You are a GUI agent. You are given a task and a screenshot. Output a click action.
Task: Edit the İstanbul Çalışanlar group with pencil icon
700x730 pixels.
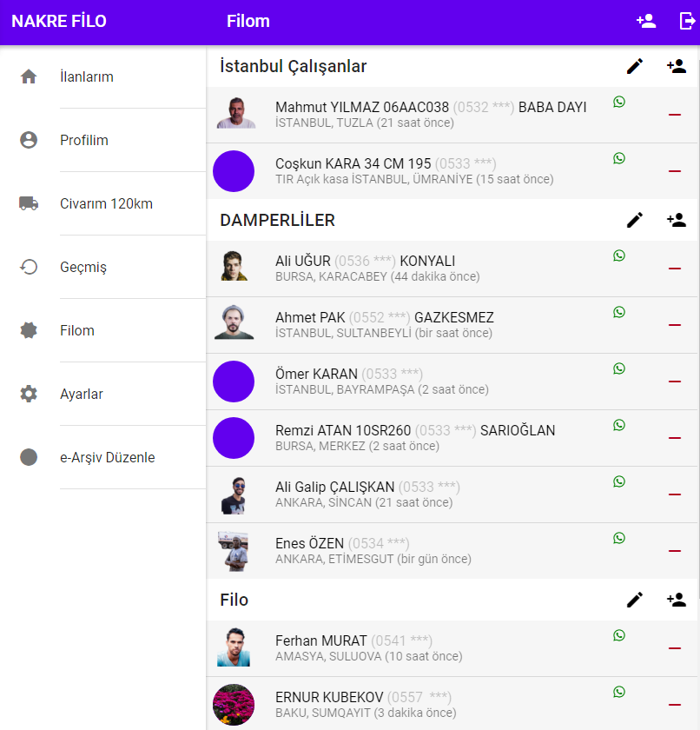coord(635,66)
